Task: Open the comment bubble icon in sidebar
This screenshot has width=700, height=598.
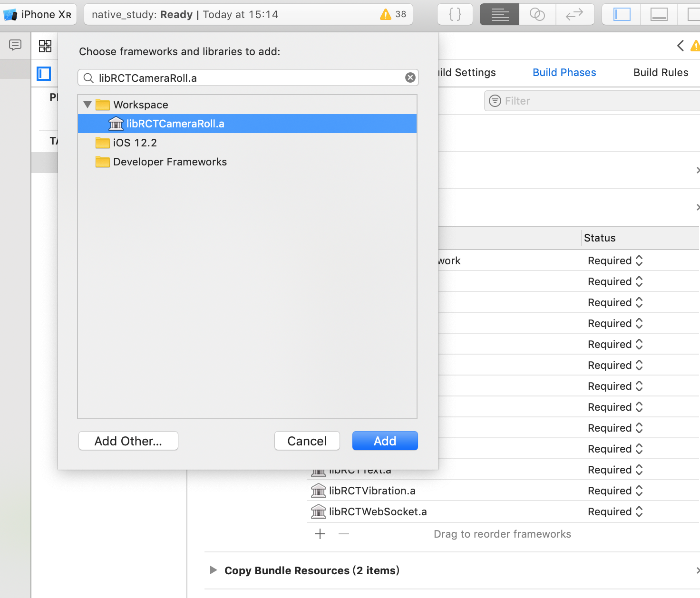Action: tap(15, 45)
